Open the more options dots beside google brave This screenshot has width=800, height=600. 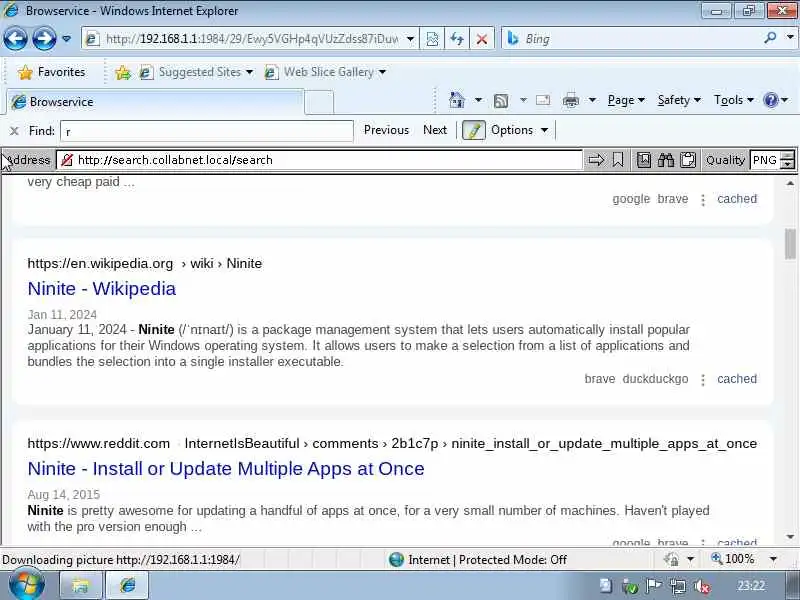coord(703,200)
